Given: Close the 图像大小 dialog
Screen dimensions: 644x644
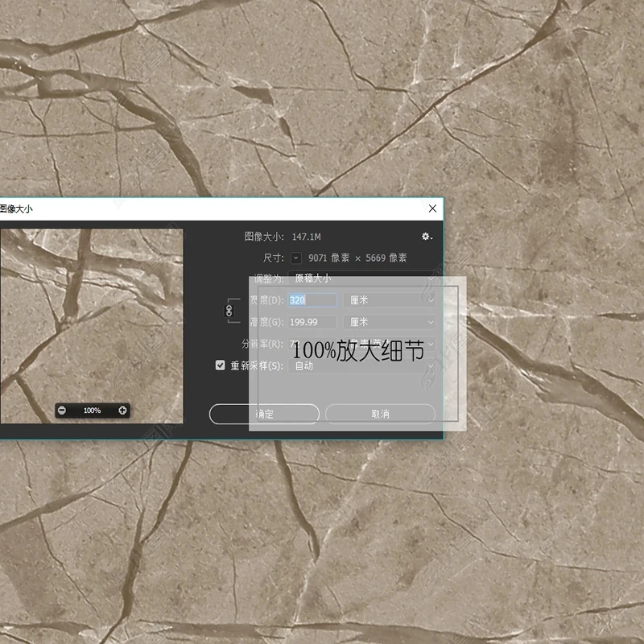Looking at the screenshot, I should 432,208.
